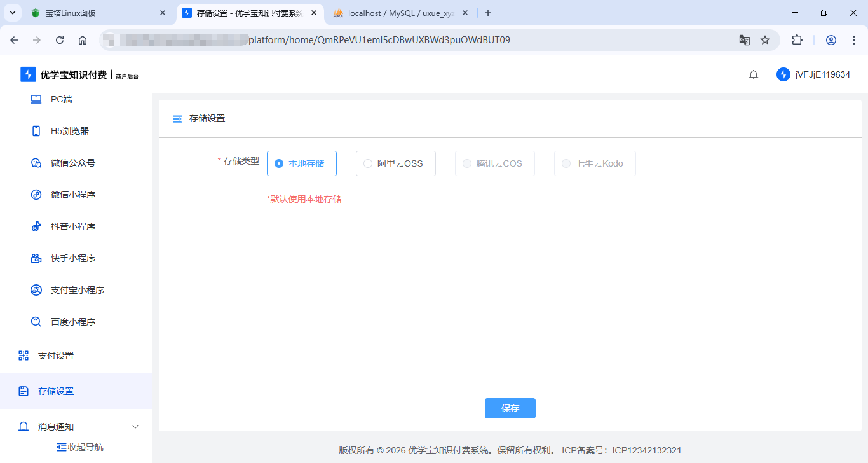Viewport: 868px width, 463px height.
Task: Click the WeChat Official Account (微信公众号) sidebar icon
Action: point(36,163)
